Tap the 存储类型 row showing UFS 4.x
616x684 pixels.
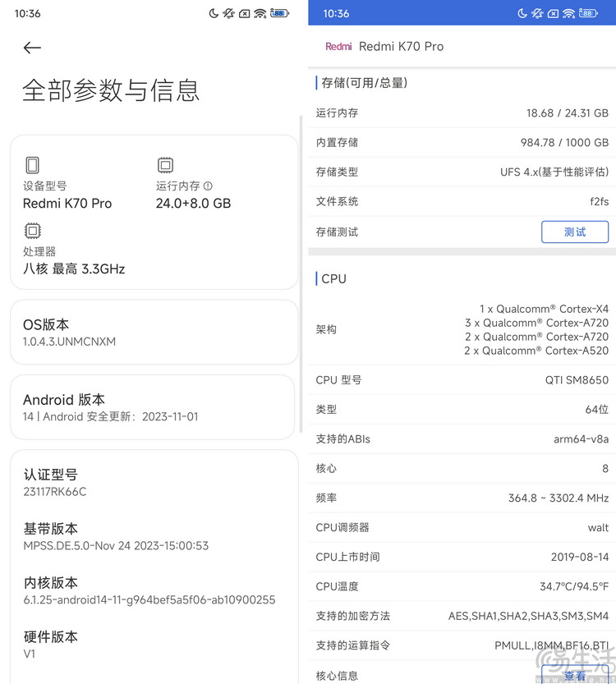pyautogui.click(x=462, y=172)
